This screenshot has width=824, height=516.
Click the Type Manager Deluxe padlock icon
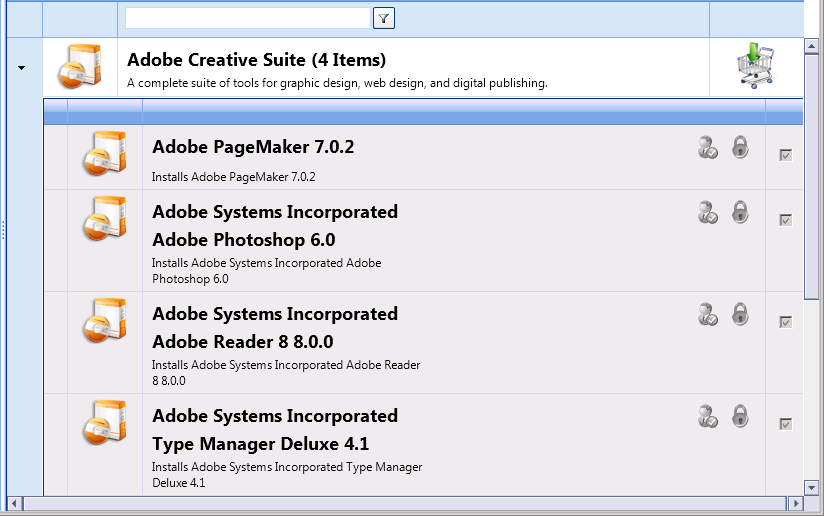740,416
